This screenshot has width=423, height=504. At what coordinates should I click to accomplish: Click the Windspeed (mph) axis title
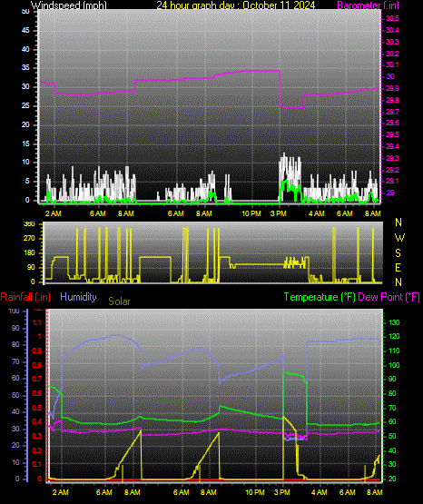click(x=69, y=5)
